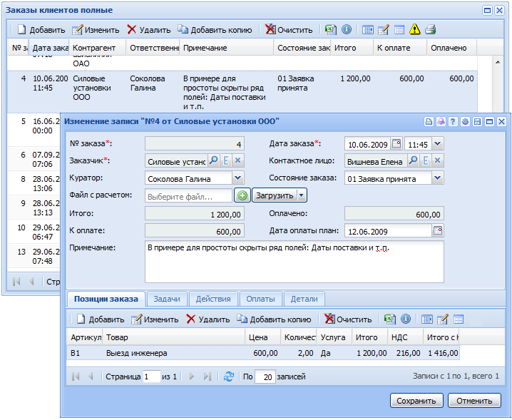The image size is (512, 420).
Task: Click the form view icon in the positions toolbar
Action: click(x=459, y=319)
